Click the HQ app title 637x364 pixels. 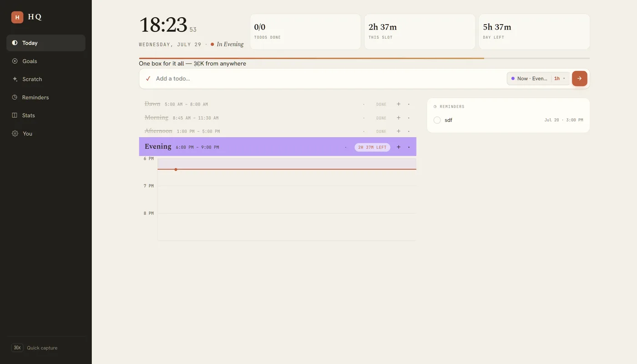pyautogui.click(x=35, y=17)
